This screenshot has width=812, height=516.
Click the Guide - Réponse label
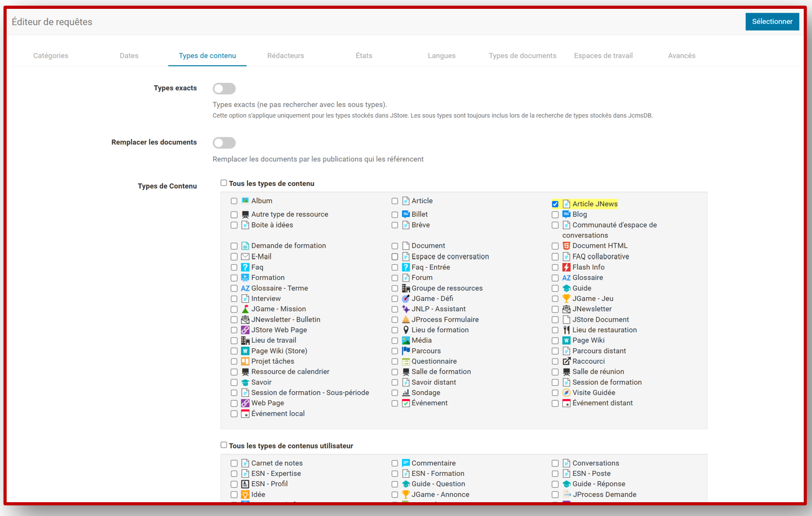[599, 484]
